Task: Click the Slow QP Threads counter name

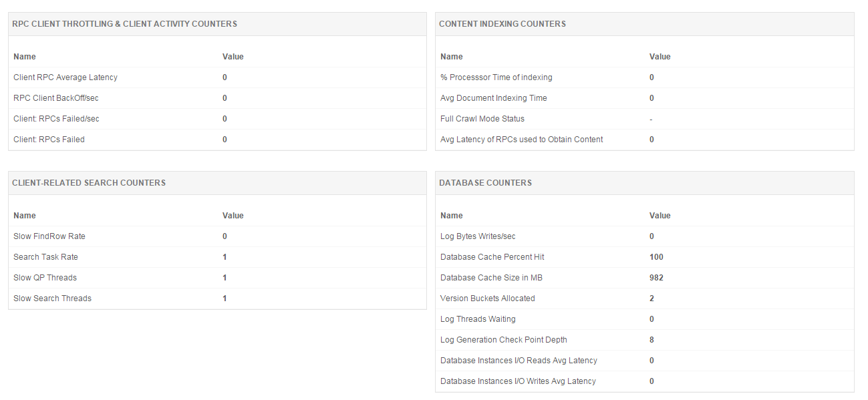Action: click(x=45, y=278)
